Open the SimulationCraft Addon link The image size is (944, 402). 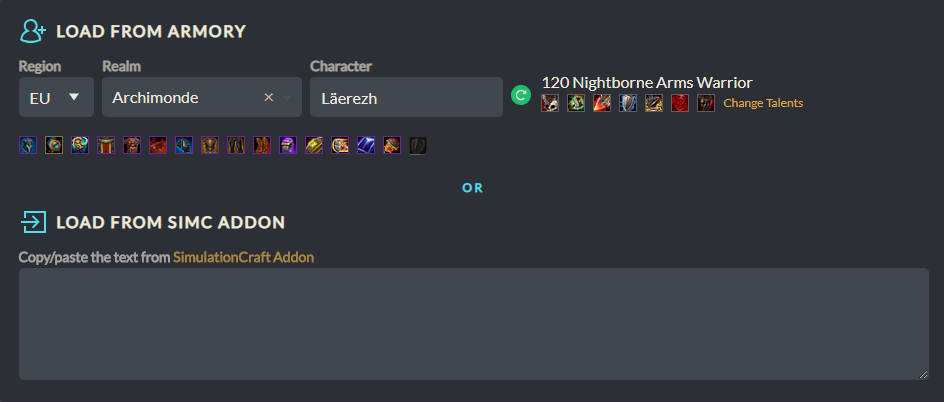(243, 257)
